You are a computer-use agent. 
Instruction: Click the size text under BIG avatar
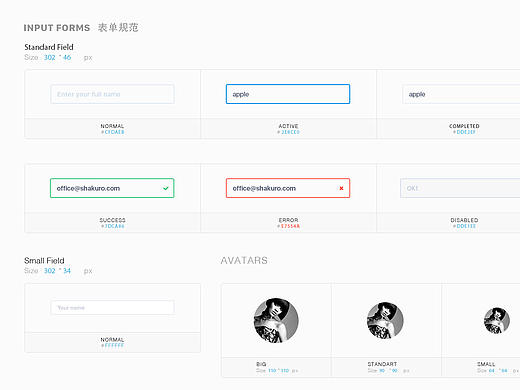(277, 370)
